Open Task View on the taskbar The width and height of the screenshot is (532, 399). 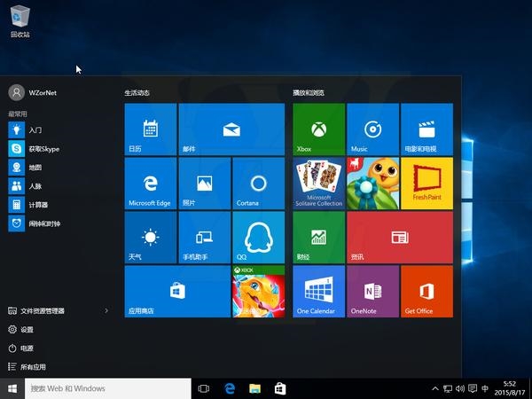click(204, 388)
